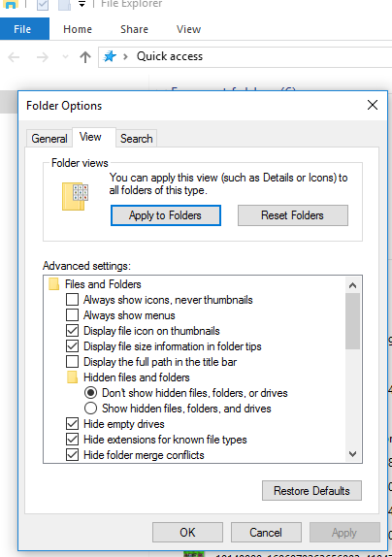Enable Display the full path in title bar
The width and height of the screenshot is (392, 557).
[72, 362]
